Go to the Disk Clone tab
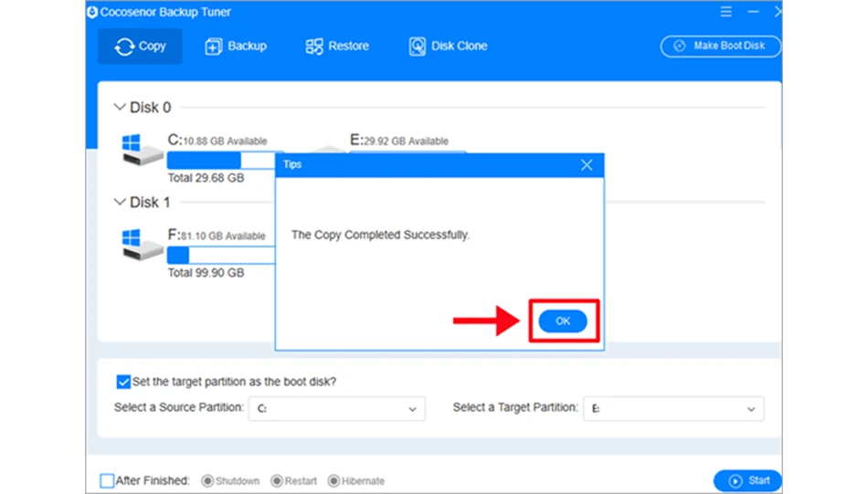This screenshot has width=868, height=494. pyautogui.click(x=448, y=46)
